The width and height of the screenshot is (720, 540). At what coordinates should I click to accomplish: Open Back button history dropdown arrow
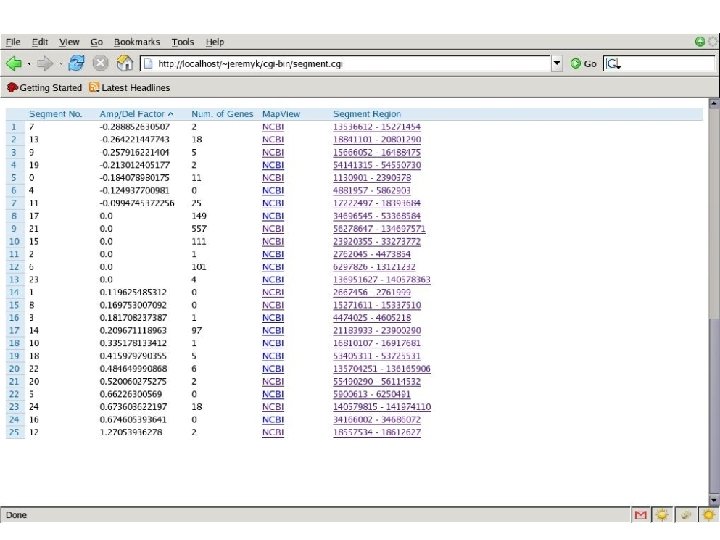(29, 64)
